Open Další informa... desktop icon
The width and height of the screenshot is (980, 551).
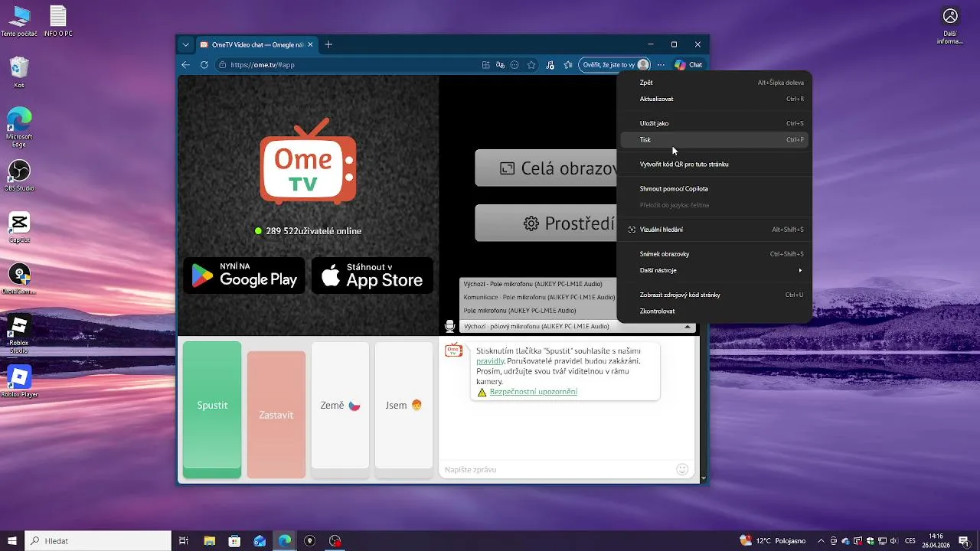tap(950, 26)
